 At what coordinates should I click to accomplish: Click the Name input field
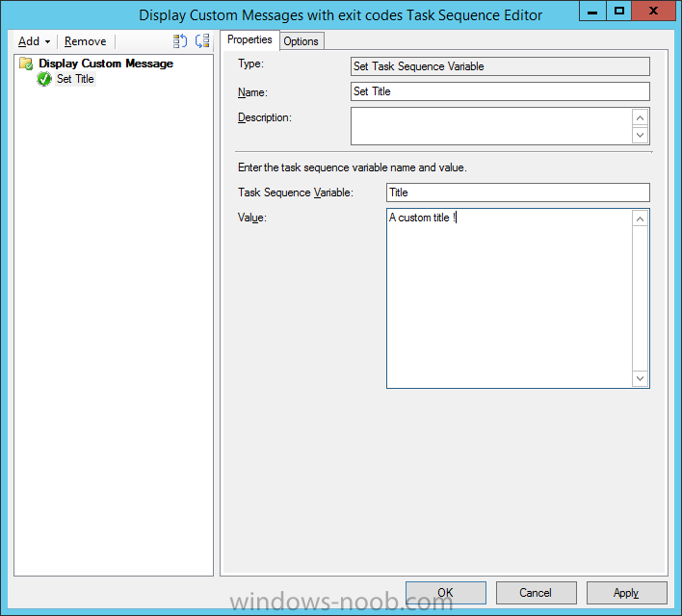pos(500,91)
